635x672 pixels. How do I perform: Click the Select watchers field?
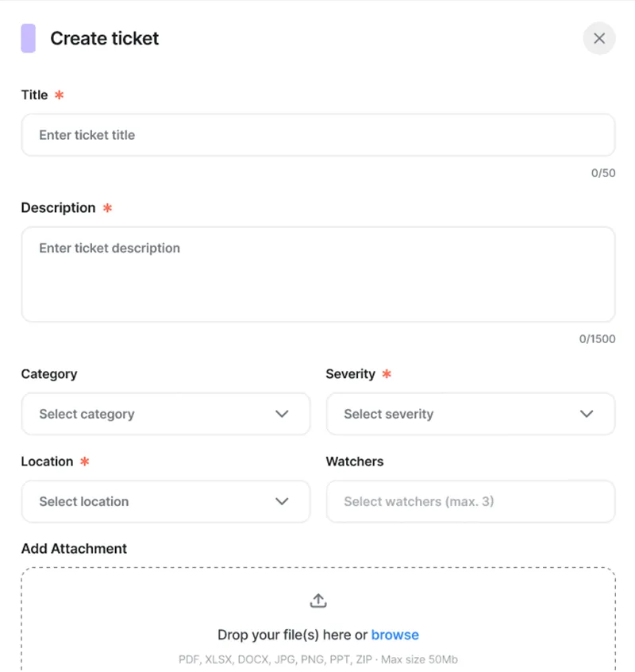coord(471,501)
